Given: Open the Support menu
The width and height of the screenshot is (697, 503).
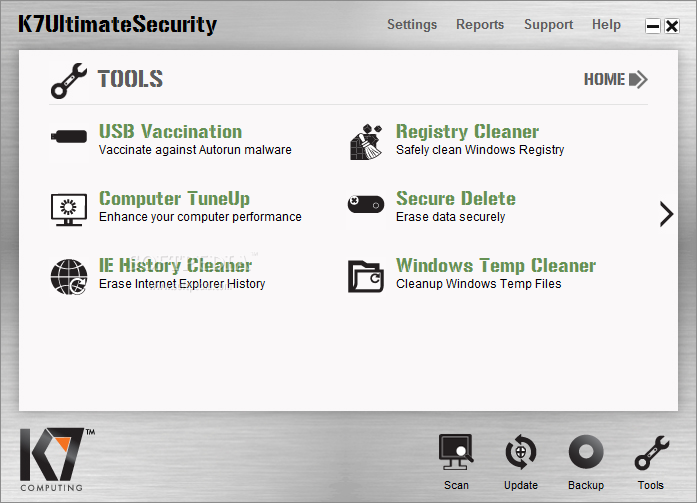Looking at the screenshot, I should point(549,24).
